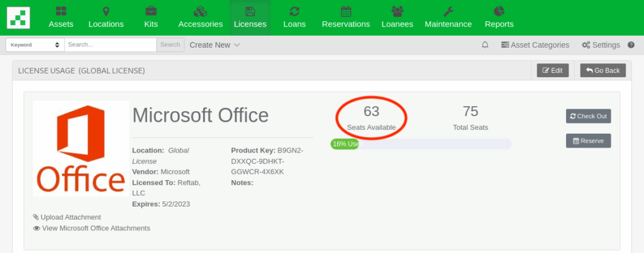Screen dimensions: 644x253
Task: Open the Settings menu
Action: click(x=601, y=45)
